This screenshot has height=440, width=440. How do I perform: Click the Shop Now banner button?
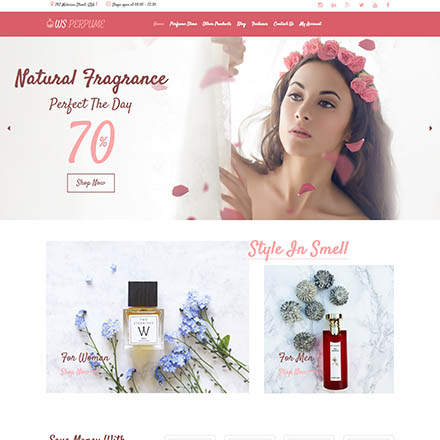coord(91,183)
